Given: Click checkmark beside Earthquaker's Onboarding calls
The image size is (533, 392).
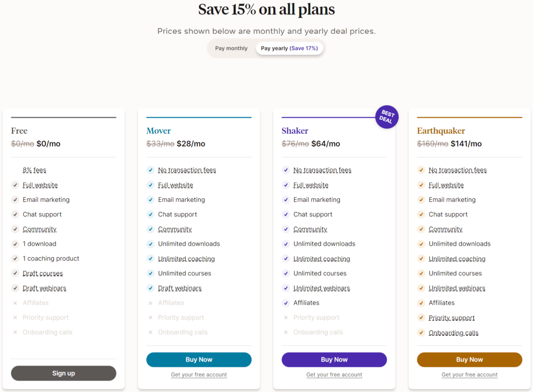Looking at the screenshot, I should click(x=421, y=333).
